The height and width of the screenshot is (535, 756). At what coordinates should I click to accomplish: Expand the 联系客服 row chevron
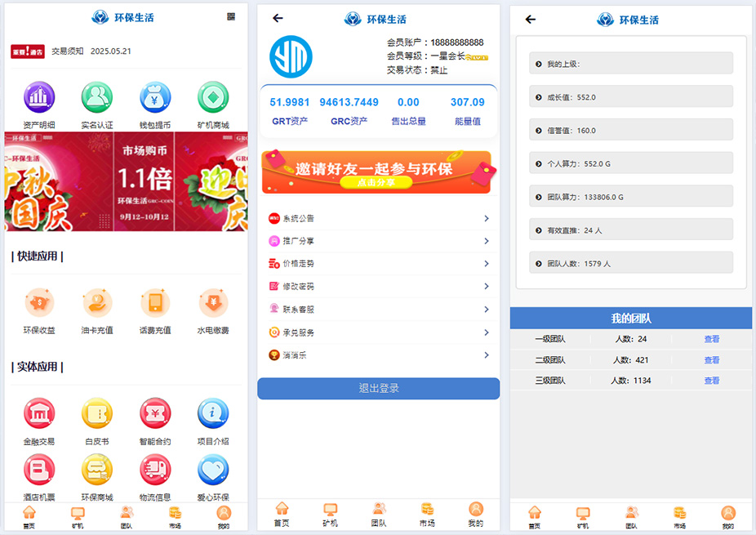pos(486,310)
